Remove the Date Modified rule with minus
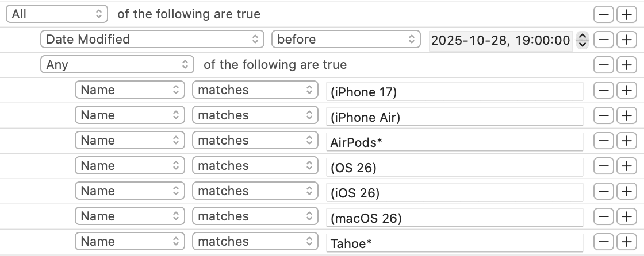This screenshot has height=256, width=644. point(603,40)
